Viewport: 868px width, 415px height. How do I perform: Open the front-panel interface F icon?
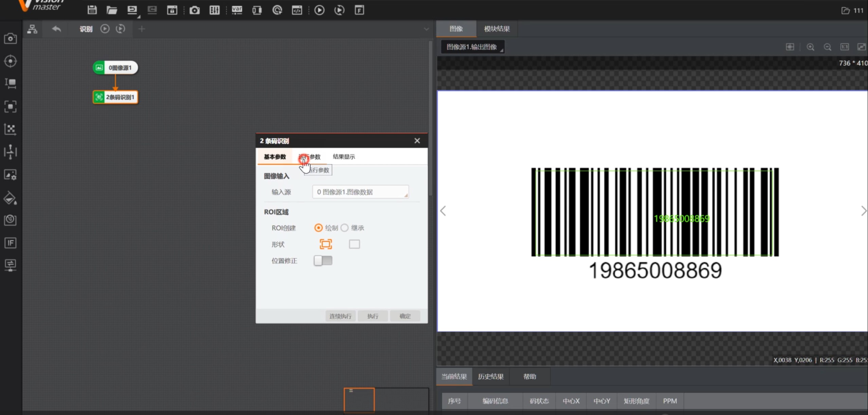tap(359, 10)
